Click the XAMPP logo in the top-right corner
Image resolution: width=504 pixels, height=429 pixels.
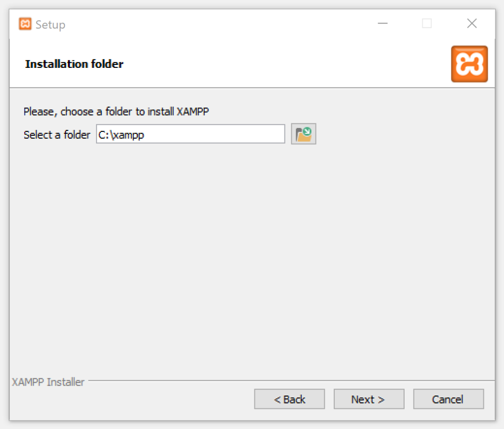pyautogui.click(x=469, y=64)
